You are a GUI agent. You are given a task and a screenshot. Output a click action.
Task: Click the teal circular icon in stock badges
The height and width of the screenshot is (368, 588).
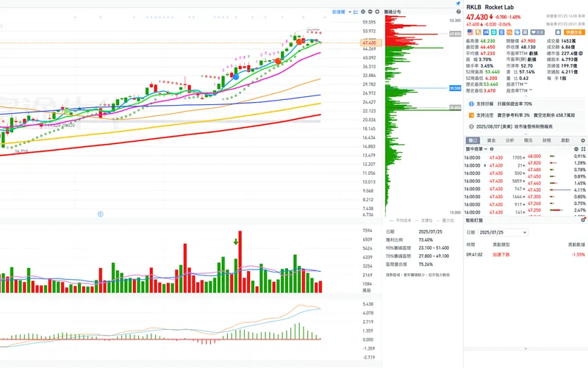[x=494, y=32]
